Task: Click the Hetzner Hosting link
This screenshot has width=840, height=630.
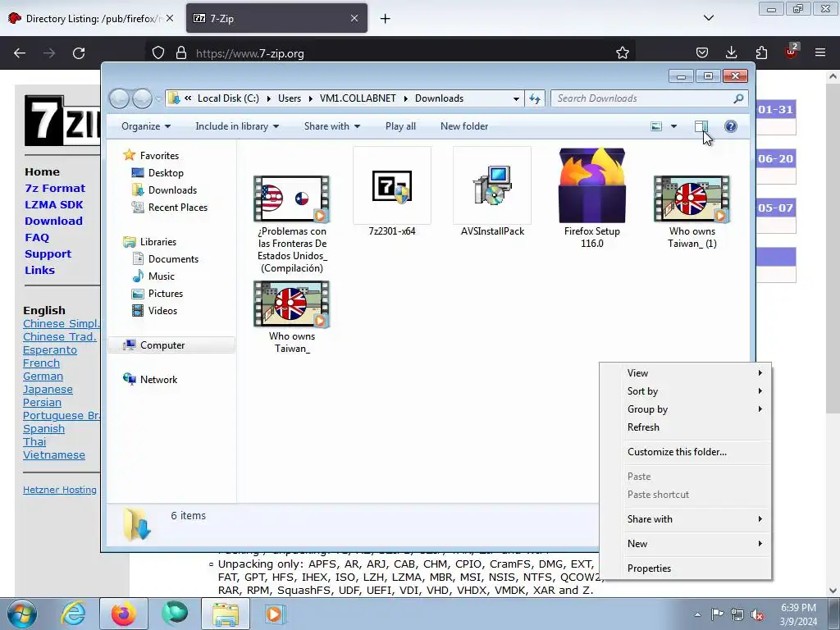Action: (x=59, y=490)
